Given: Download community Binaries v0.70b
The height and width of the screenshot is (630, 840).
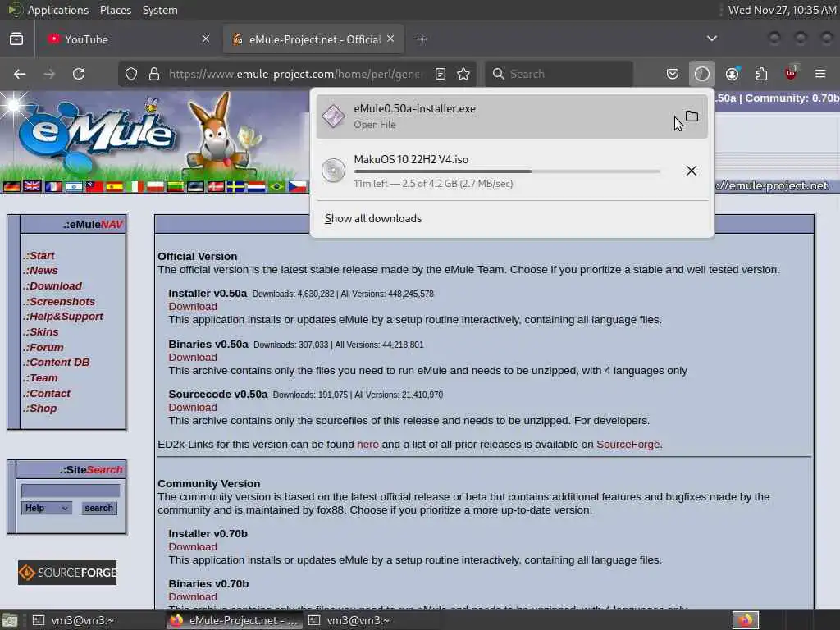Looking at the screenshot, I should pos(192,597).
